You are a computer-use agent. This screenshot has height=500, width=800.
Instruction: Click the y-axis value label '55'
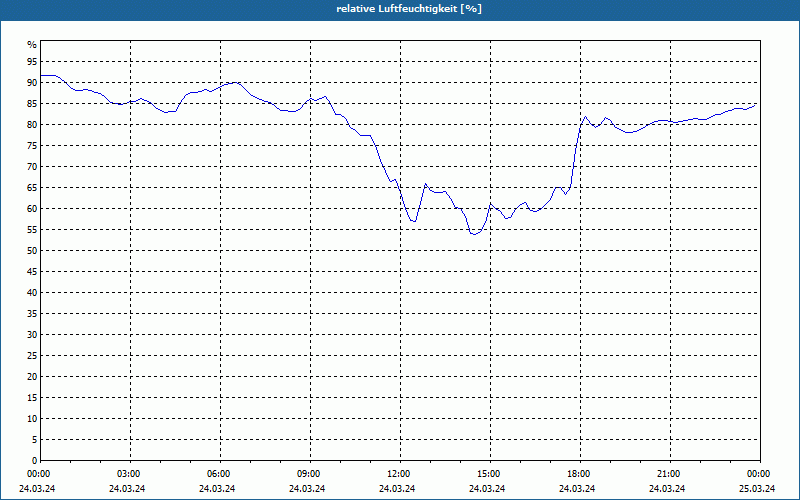[x=32, y=230]
